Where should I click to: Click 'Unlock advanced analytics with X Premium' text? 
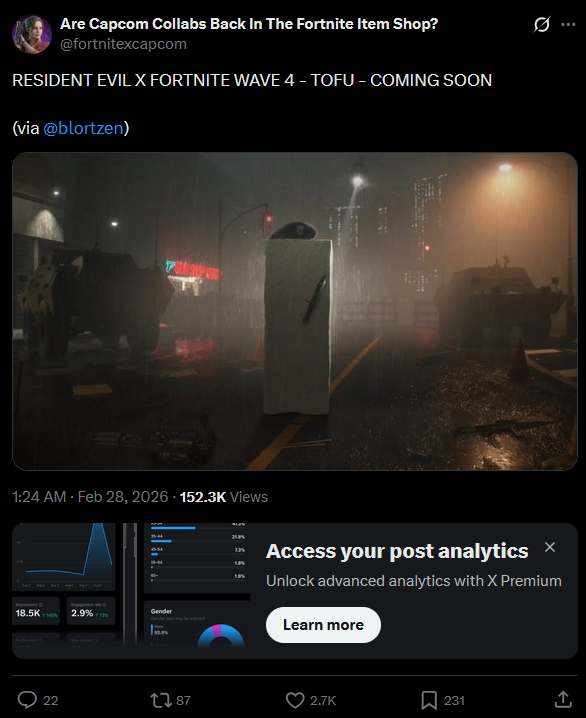point(414,581)
